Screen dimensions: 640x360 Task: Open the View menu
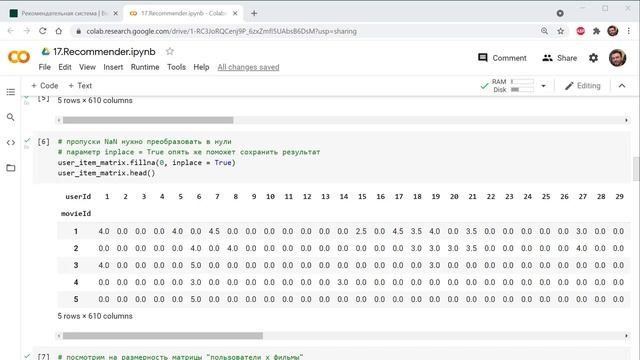point(87,67)
